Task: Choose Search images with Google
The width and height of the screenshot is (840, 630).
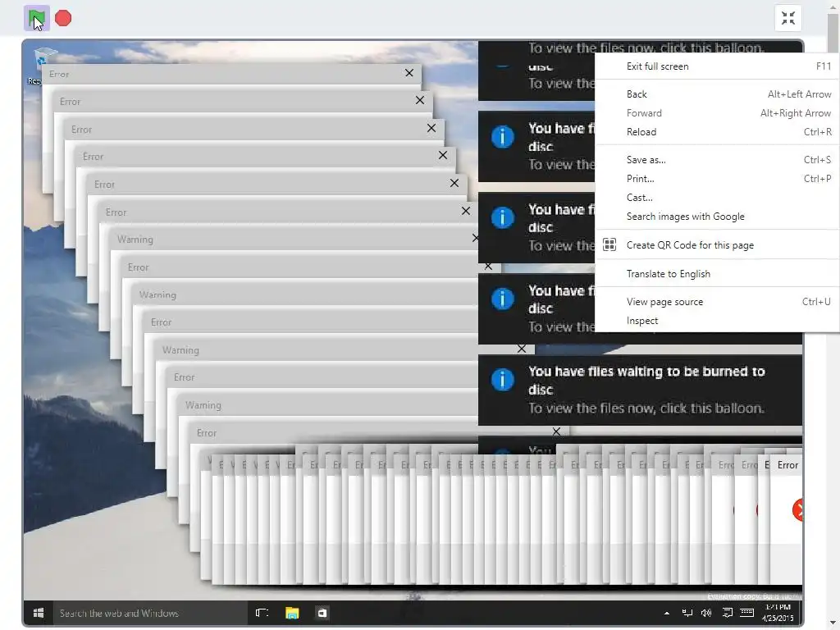Action: click(717, 217)
